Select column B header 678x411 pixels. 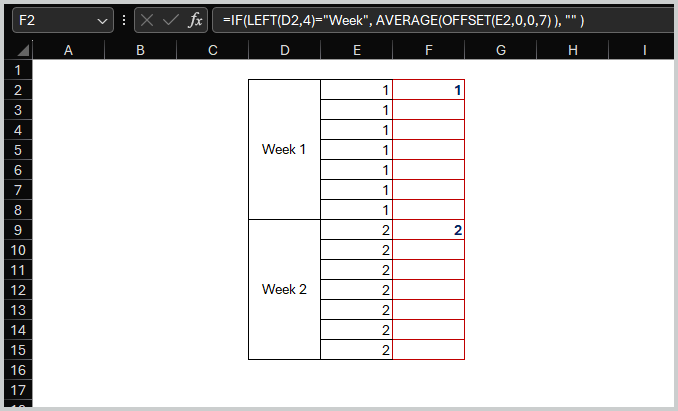click(x=141, y=50)
